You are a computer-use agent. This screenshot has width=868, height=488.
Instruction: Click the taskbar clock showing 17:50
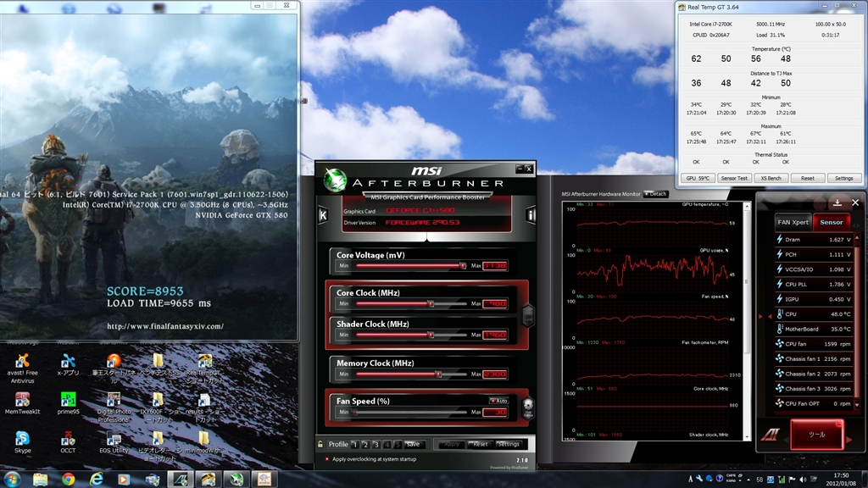[841, 480]
